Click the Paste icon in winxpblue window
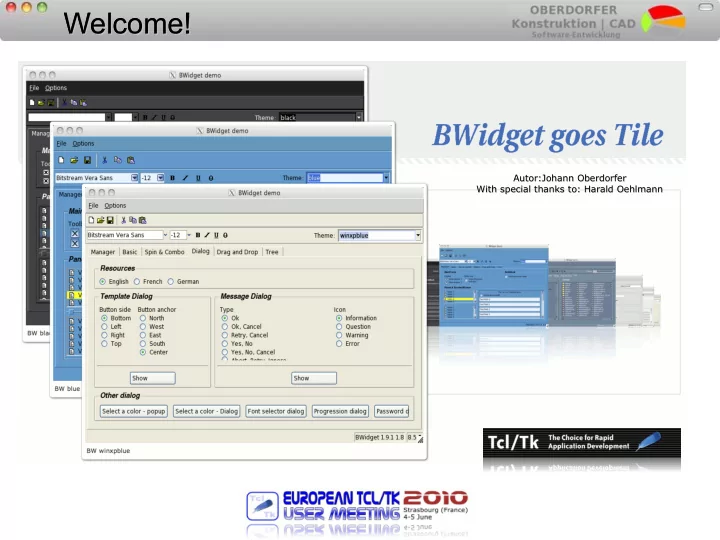Image resolution: width=720 pixels, height=540 pixels. [142, 220]
